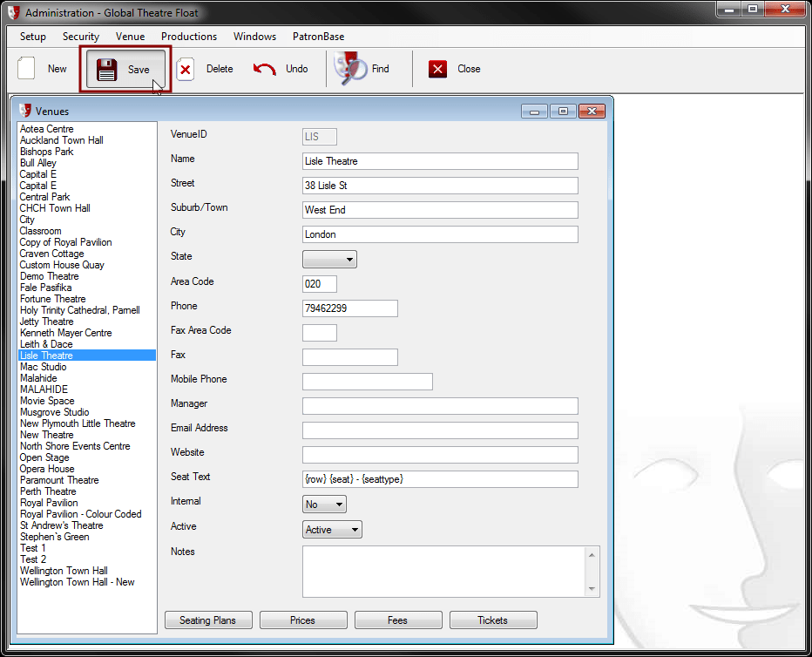Viewport: 812px width, 657px height.
Task: Click inside the Notes text area
Action: [443, 572]
